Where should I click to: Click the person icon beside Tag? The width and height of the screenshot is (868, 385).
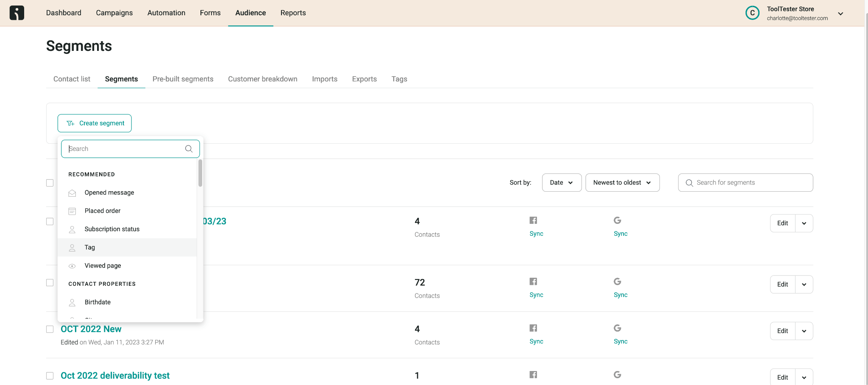pos(72,248)
